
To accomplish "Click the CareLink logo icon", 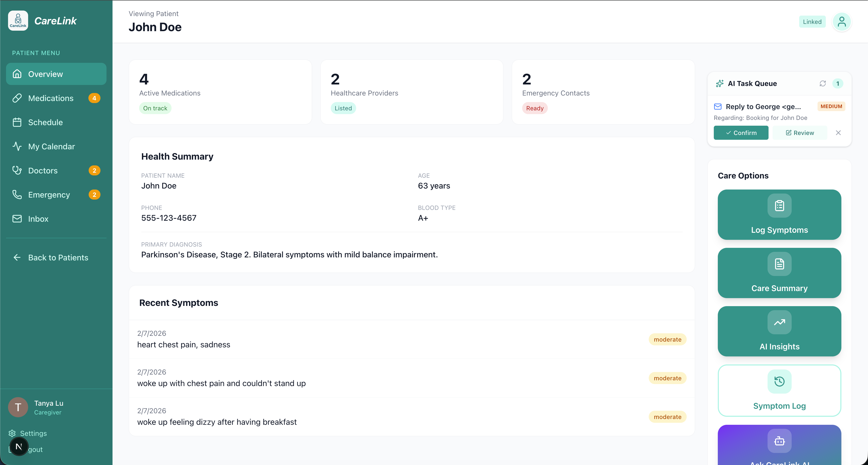I will 18,21.
